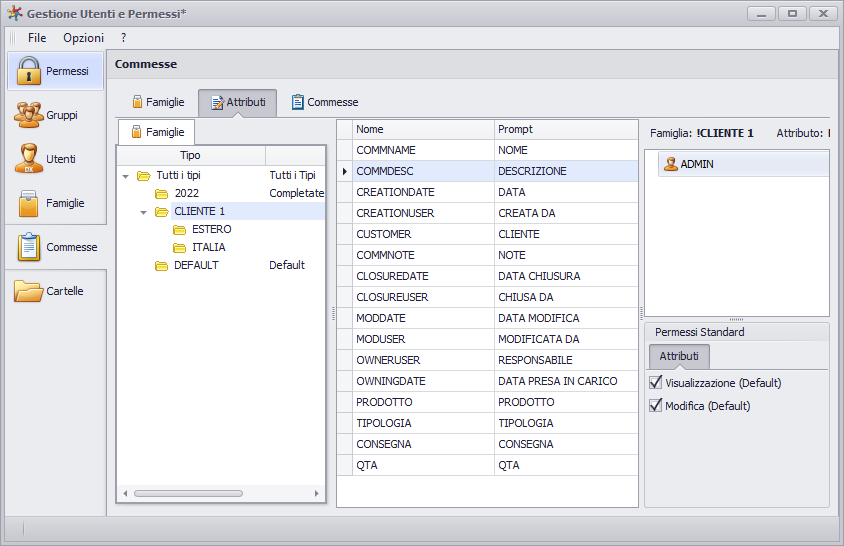Select the CREATIONDATE attribute row
844x546 pixels.
[487, 192]
